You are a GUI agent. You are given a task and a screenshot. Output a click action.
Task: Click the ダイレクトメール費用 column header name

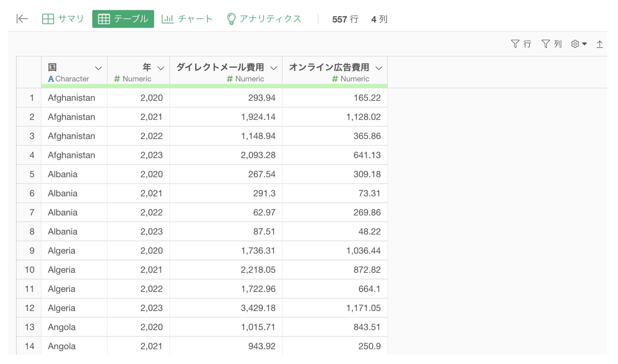point(220,67)
